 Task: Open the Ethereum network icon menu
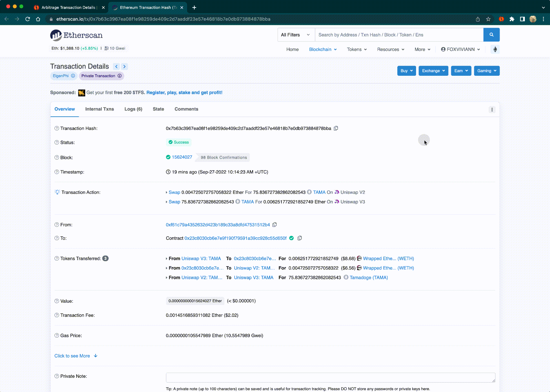pyautogui.click(x=495, y=49)
